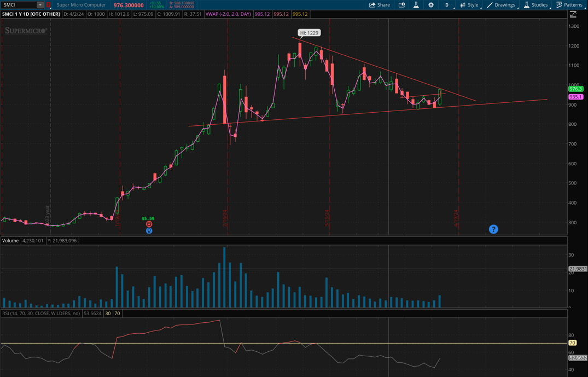This screenshot has height=377, width=588.
Task: Open the Studies menu
Action: click(535, 5)
